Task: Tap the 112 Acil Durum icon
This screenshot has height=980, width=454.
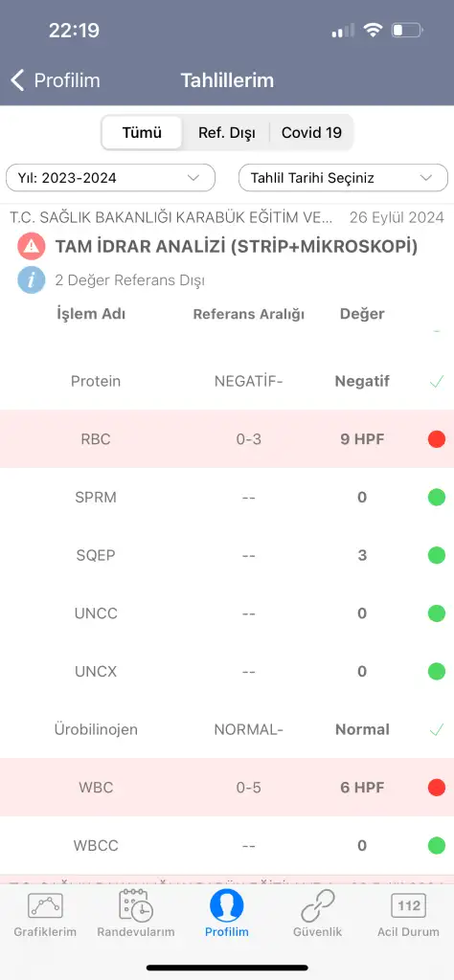Action: (408, 905)
